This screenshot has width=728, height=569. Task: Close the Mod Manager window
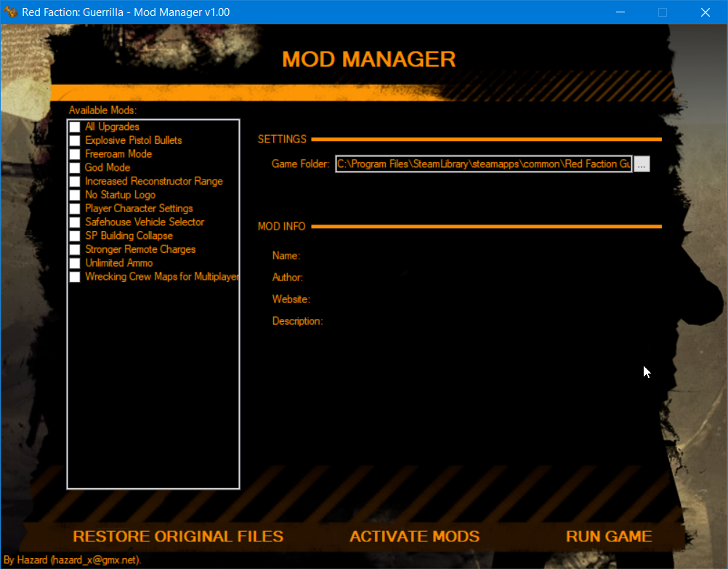[x=705, y=12]
